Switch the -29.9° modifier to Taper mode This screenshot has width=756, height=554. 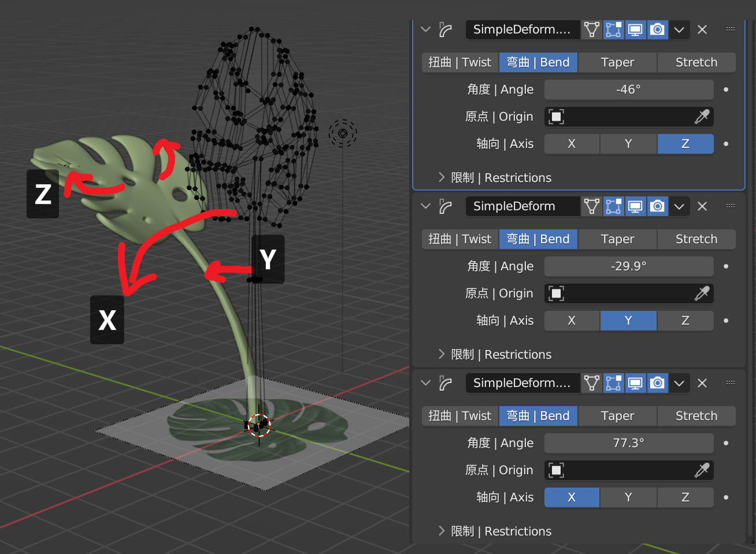pyautogui.click(x=617, y=239)
